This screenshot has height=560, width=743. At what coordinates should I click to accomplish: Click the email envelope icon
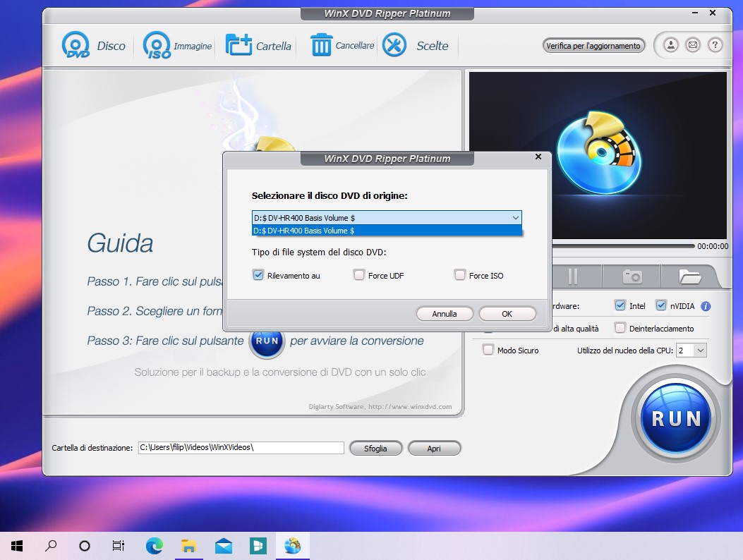tap(693, 45)
